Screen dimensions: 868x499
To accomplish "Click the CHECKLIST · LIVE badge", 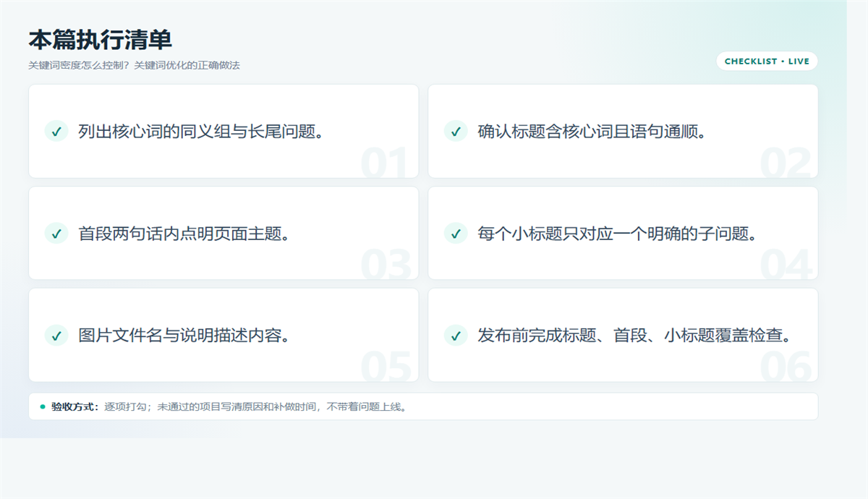I will (767, 61).
